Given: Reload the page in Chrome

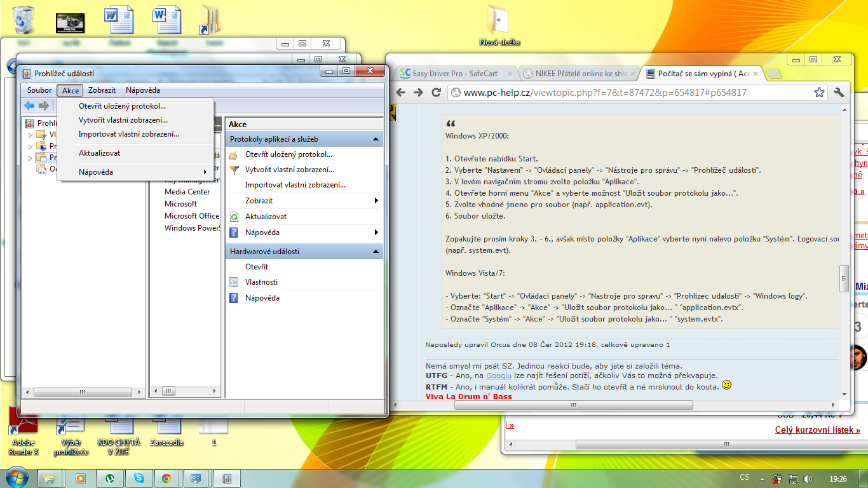Looking at the screenshot, I should 436,92.
